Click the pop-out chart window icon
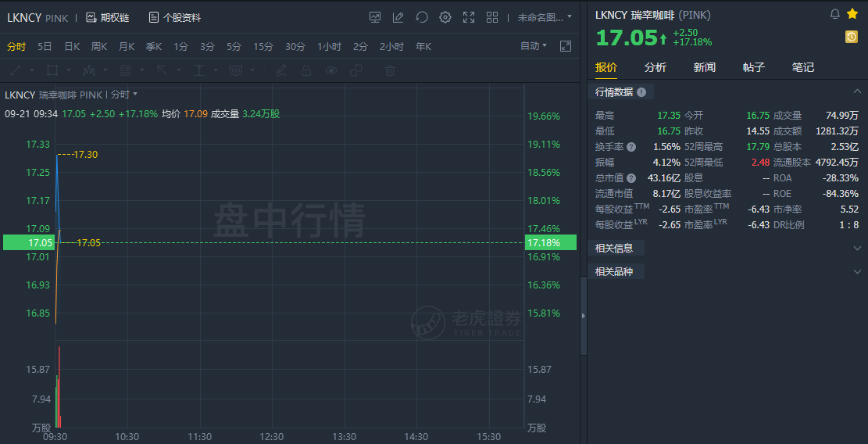This screenshot has width=868, height=444. point(565,46)
